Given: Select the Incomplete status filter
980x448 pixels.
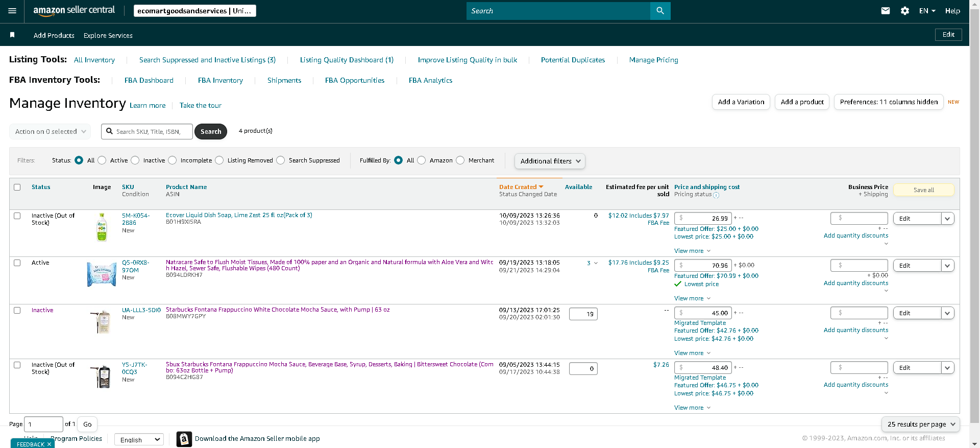Looking at the screenshot, I should coord(173,160).
